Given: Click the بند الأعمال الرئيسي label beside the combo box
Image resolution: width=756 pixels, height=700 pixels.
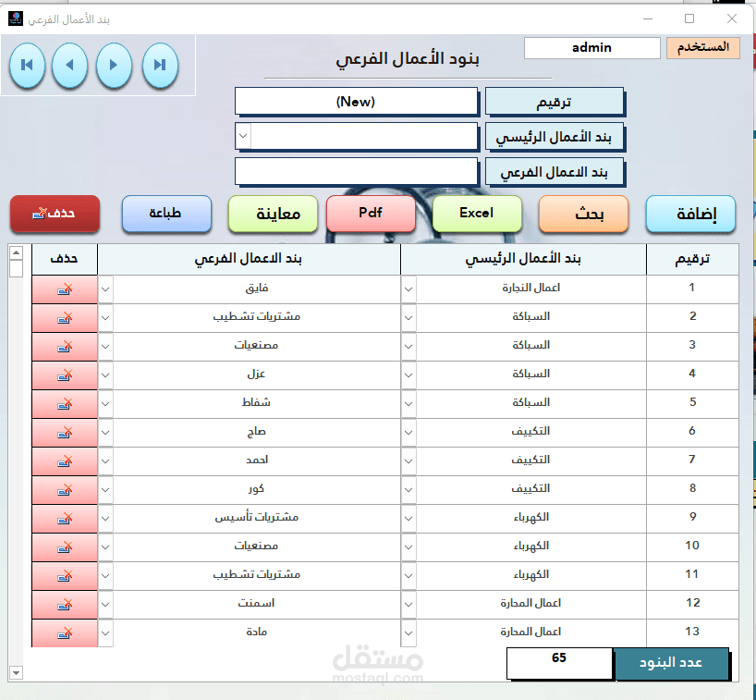Looking at the screenshot, I should coord(555,137).
